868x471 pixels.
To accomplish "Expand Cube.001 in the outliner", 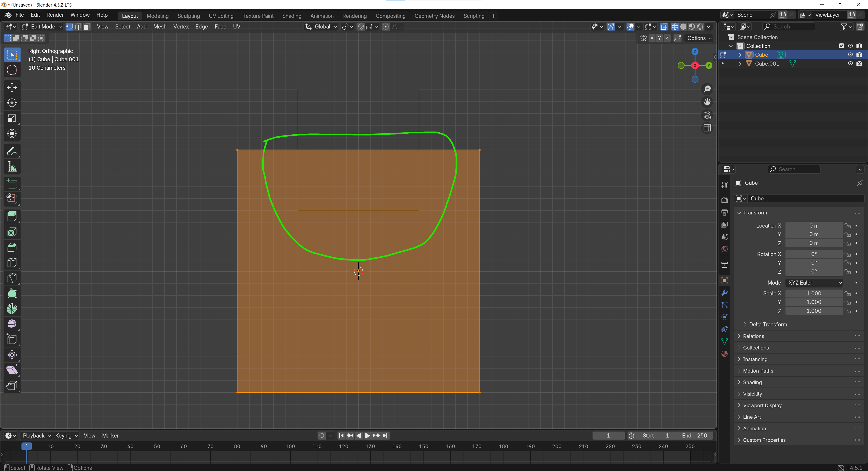I will pyautogui.click(x=740, y=63).
